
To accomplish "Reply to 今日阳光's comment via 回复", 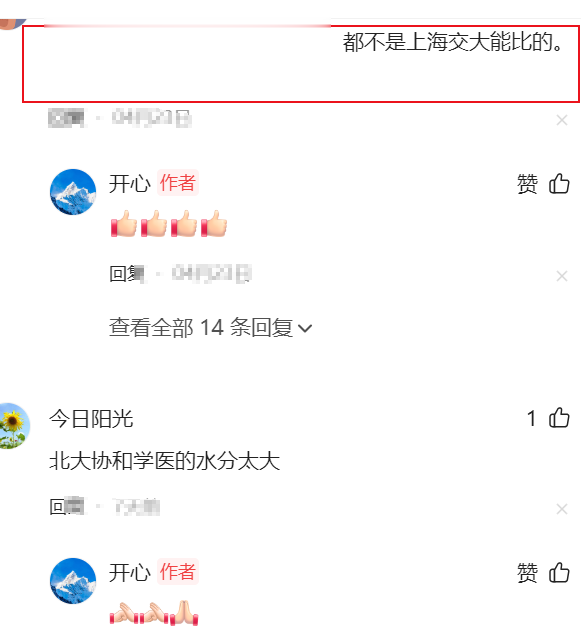I will point(67,507).
